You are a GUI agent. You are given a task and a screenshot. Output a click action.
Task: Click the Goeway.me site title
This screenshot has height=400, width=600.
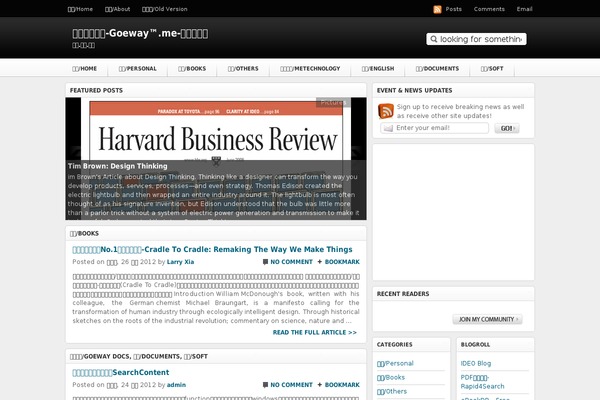click(x=140, y=34)
